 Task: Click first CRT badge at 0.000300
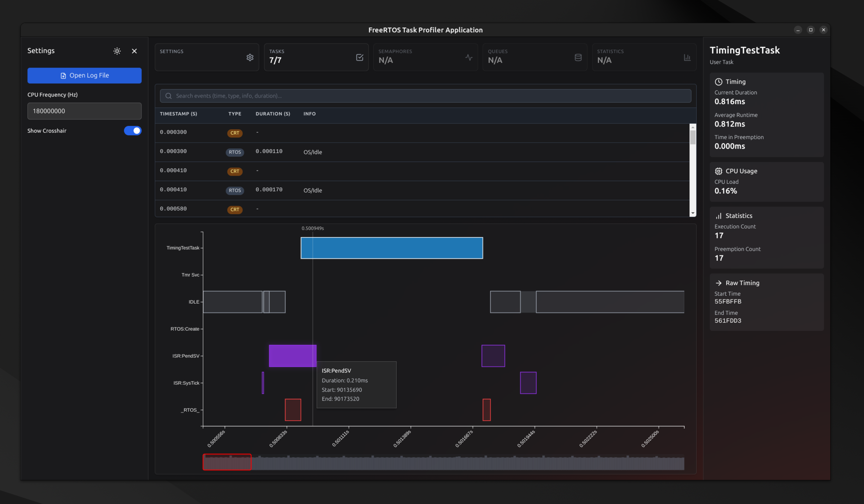[x=235, y=133]
